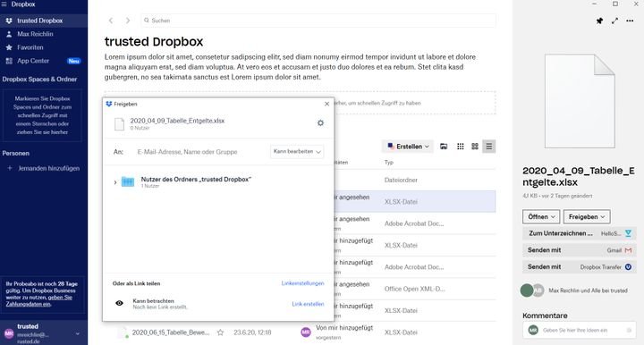
Task: Expand Nutzer des Ordners trusted Dropbox
Action: (115, 182)
